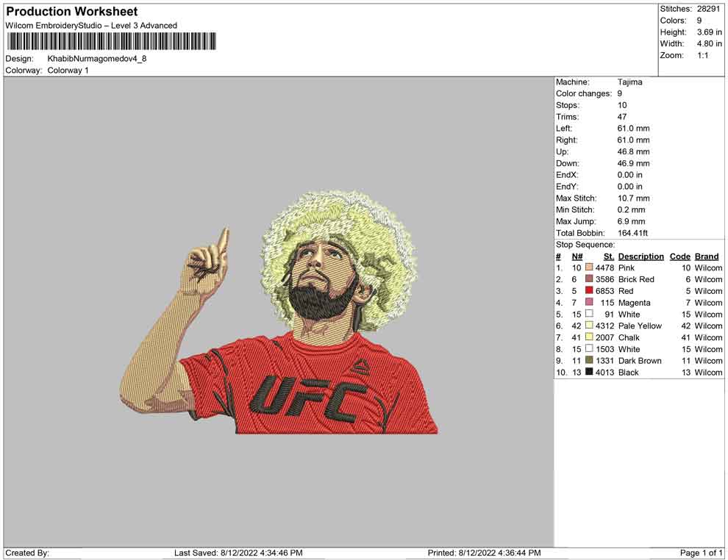Image resolution: width=728 pixels, height=560 pixels.
Task: Click the 'N#' column header
Action: coord(577,256)
